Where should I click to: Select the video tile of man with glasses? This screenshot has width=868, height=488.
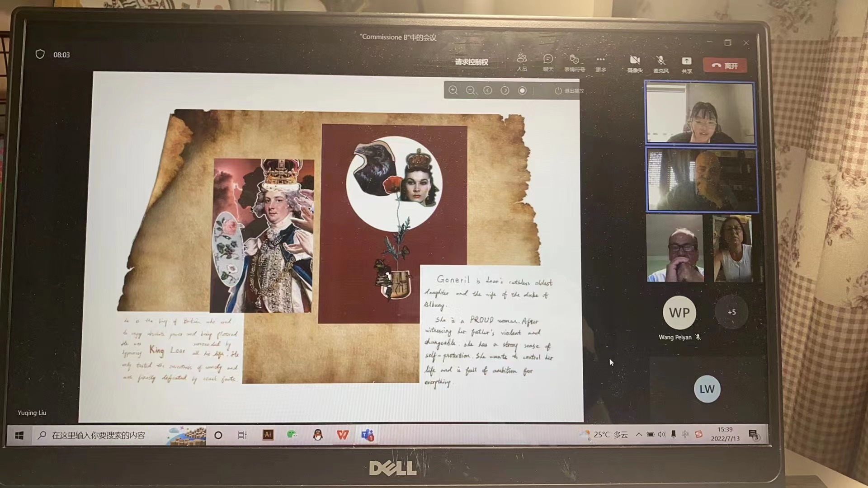675,249
